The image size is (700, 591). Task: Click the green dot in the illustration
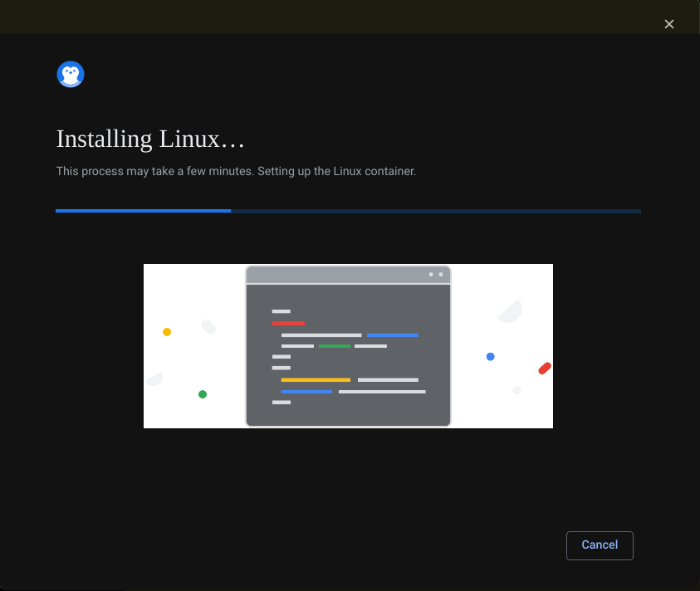pyautogui.click(x=203, y=394)
